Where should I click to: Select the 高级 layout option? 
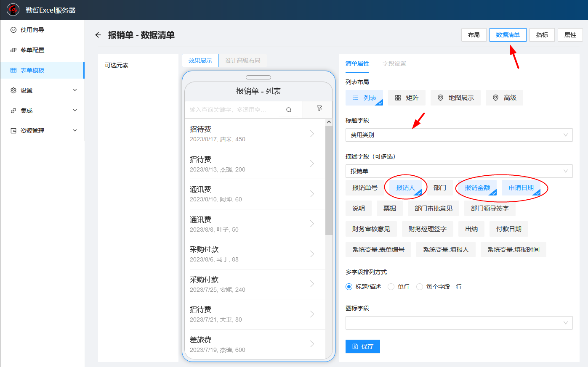coord(504,98)
